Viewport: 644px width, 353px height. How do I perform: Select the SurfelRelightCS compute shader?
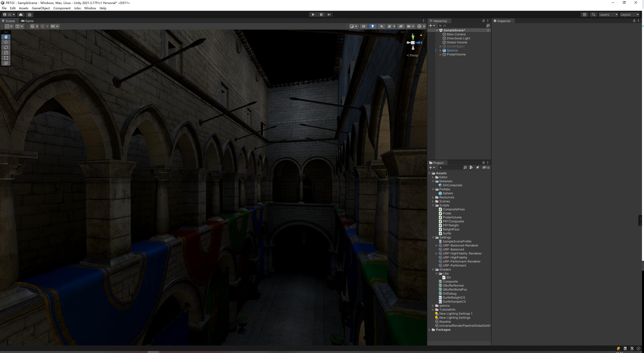[x=454, y=298]
